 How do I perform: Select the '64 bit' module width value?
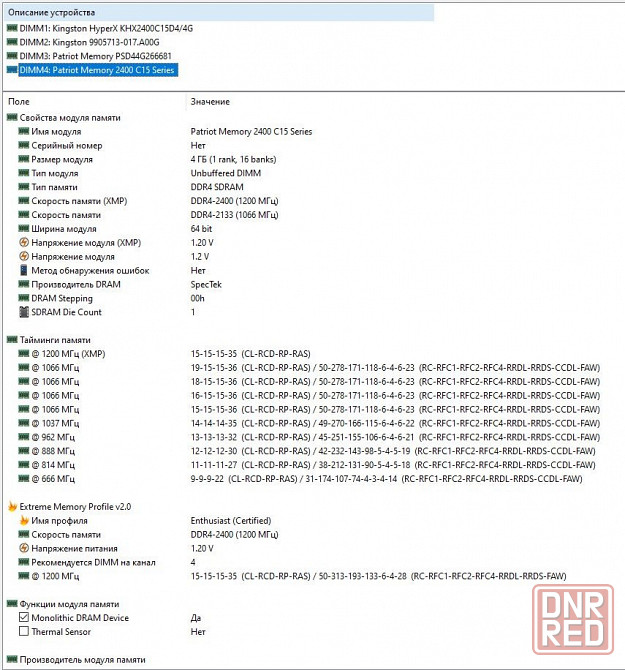point(201,229)
